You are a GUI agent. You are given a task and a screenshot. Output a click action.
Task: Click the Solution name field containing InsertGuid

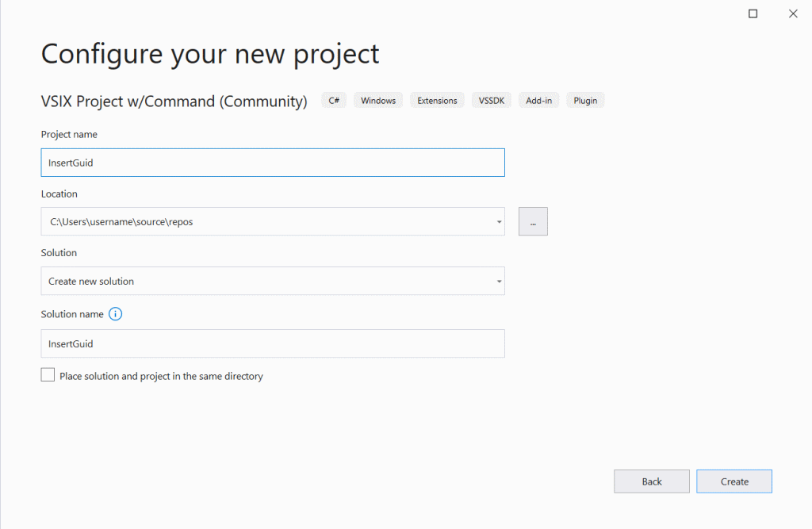[272, 343]
